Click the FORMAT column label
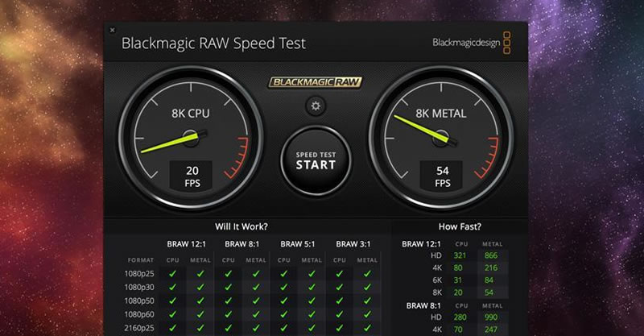The image size is (644, 336). pos(140,260)
